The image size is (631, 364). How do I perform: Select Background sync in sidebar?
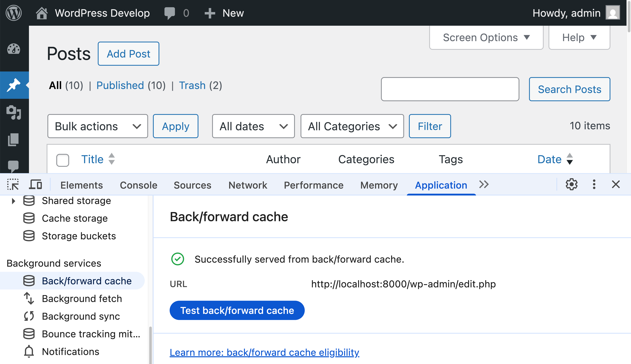pyautogui.click(x=81, y=316)
